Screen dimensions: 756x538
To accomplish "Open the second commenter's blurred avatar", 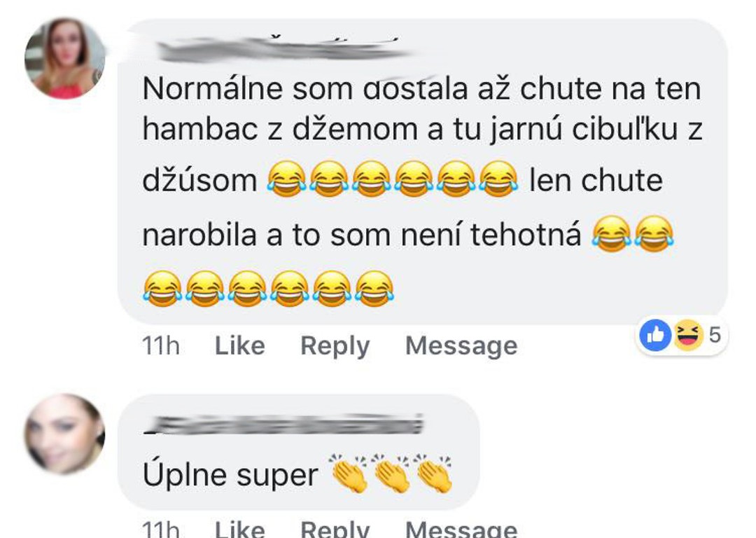I will point(64,434).
